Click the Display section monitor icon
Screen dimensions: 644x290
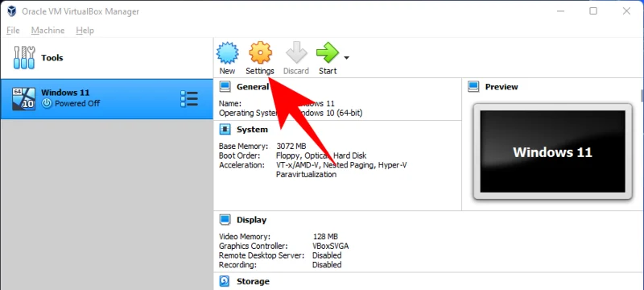(x=225, y=220)
